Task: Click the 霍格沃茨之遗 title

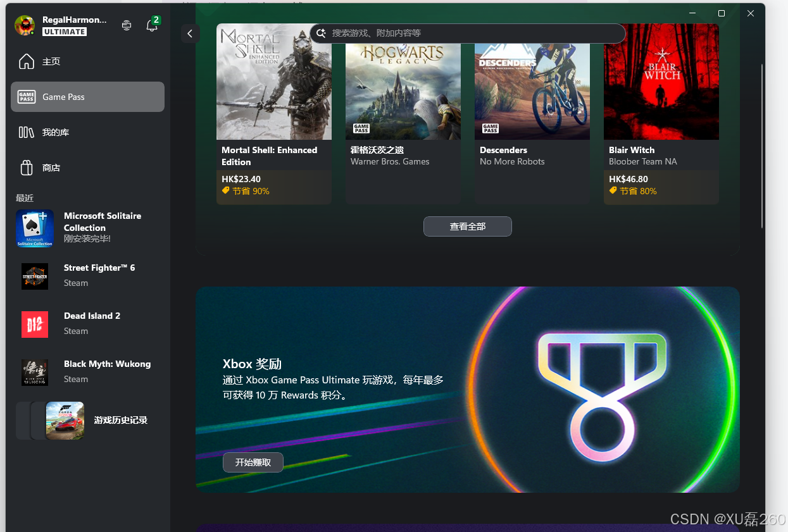Action: 377,150
